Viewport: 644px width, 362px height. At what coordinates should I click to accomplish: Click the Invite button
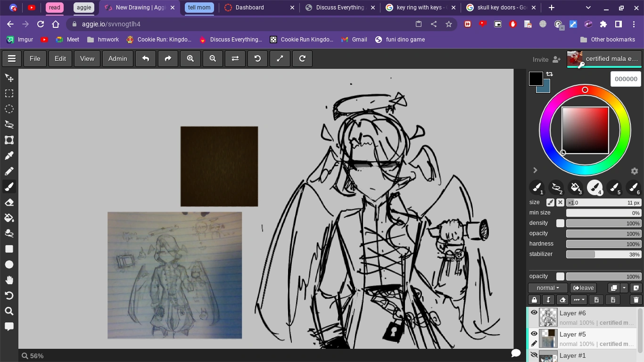coord(540,59)
